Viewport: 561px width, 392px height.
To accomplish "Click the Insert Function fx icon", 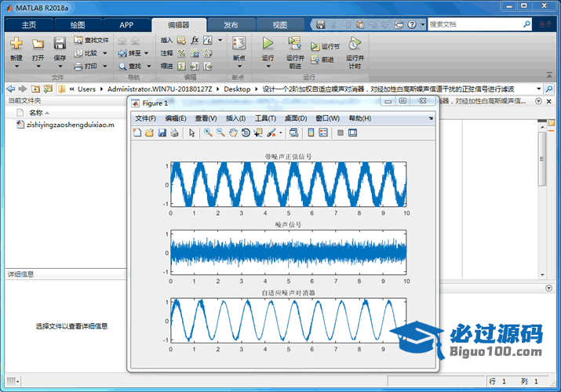I will click(x=195, y=40).
